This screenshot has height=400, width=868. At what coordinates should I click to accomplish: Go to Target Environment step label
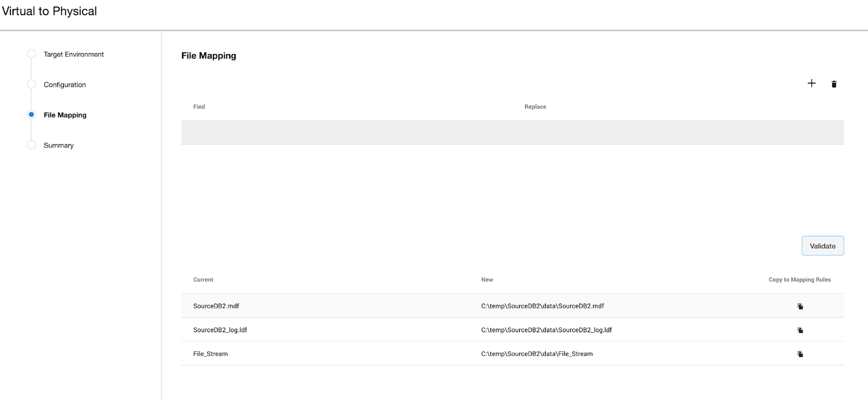tap(74, 54)
